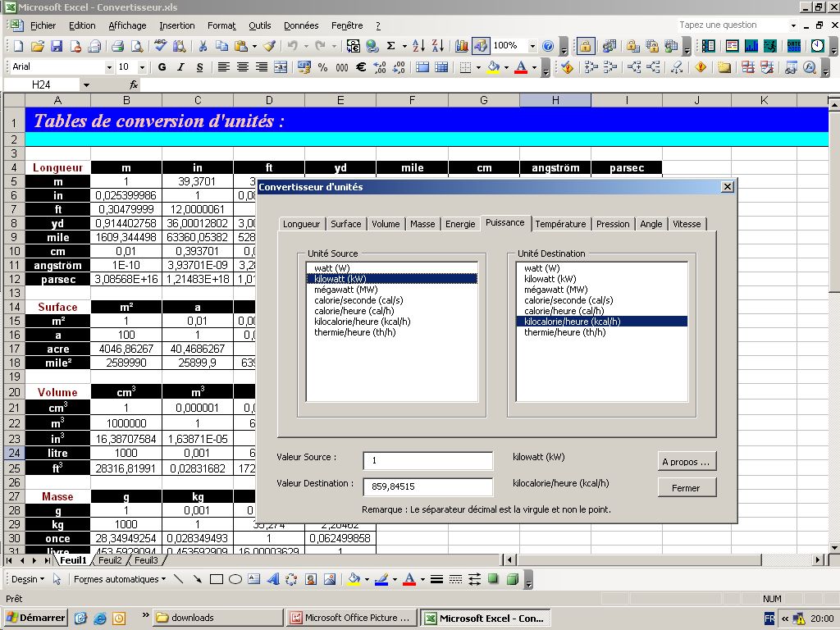Switch to the Température tab

pos(560,224)
